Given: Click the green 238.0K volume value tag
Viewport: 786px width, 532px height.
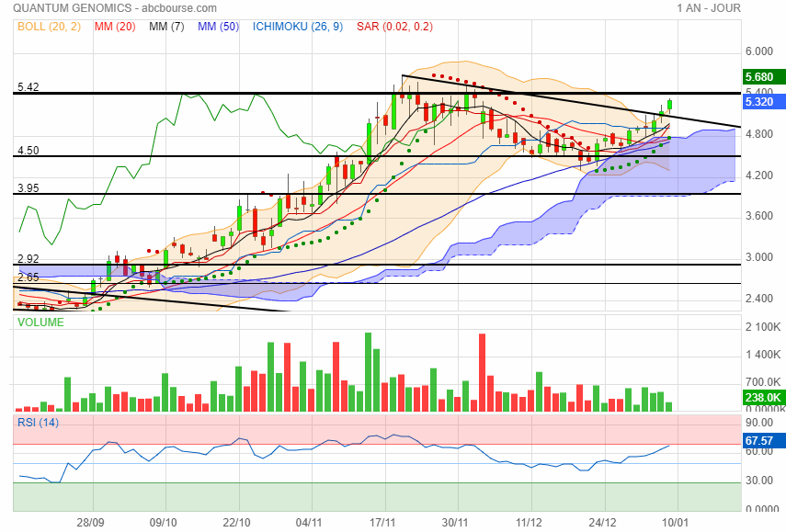Looking at the screenshot, I should pyautogui.click(x=762, y=398).
